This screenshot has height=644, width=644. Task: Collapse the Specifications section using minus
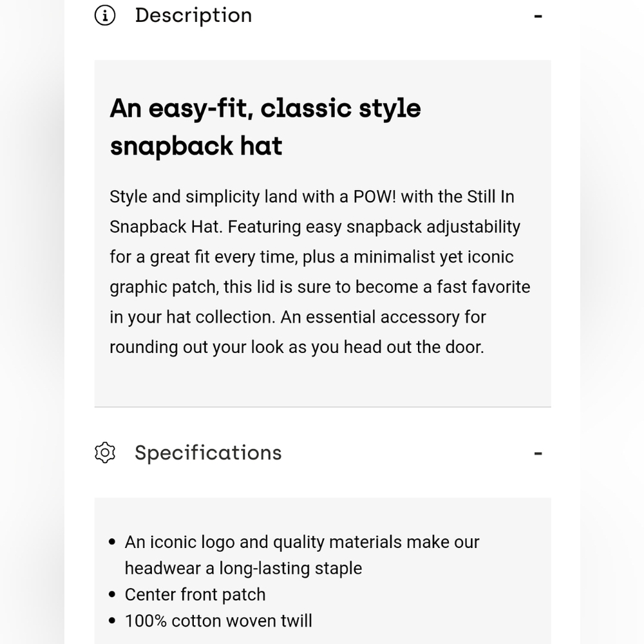(x=538, y=453)
